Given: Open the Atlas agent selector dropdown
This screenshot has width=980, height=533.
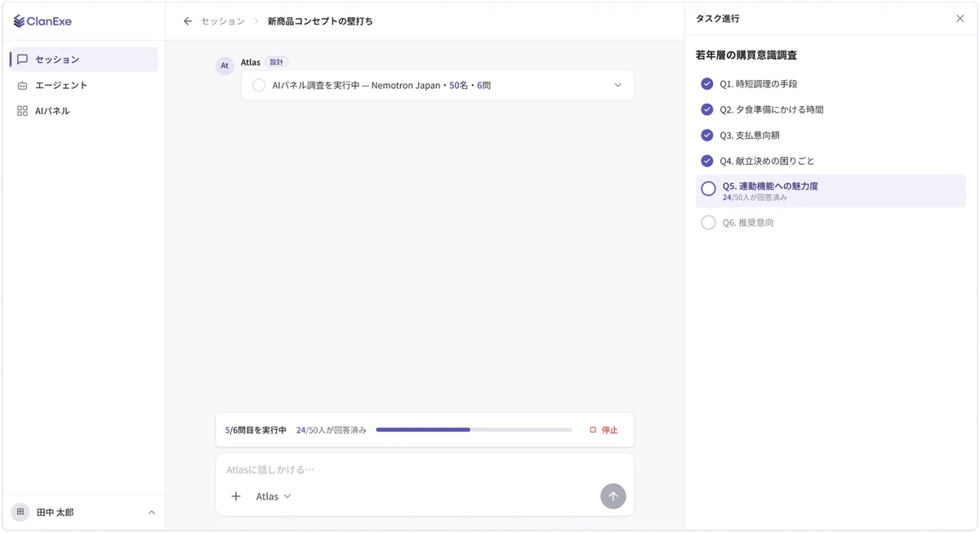Looking at the screenshot, I should click(x=274, y=496).
